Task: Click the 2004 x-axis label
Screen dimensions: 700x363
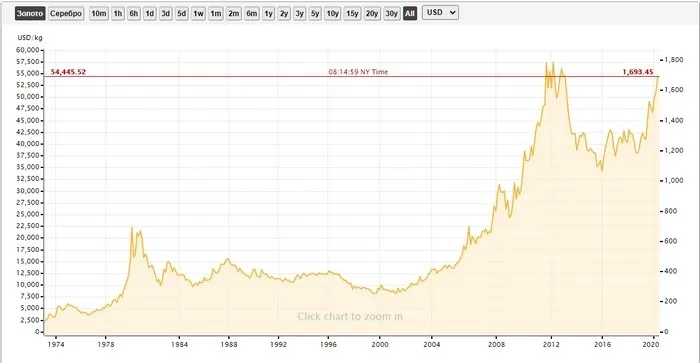Action: (x=432, y=344)
